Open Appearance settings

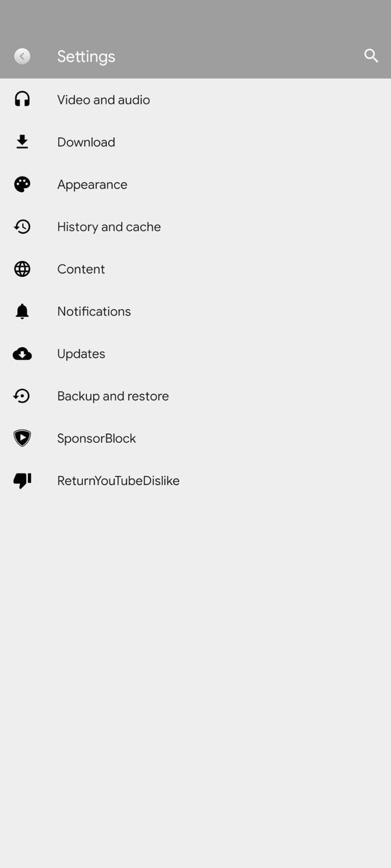pyautogui.click(x=92, y=184)
